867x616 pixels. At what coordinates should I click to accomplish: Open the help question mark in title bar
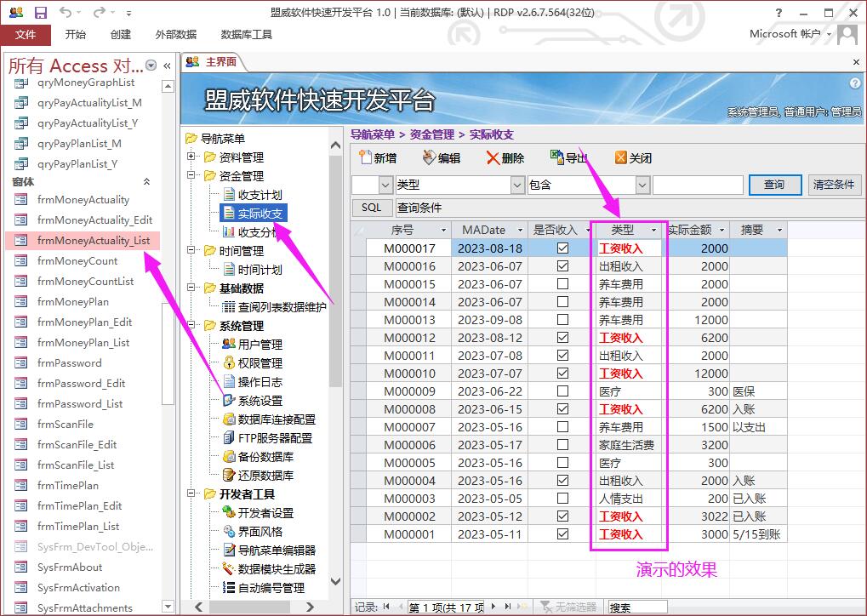point(779,13)
